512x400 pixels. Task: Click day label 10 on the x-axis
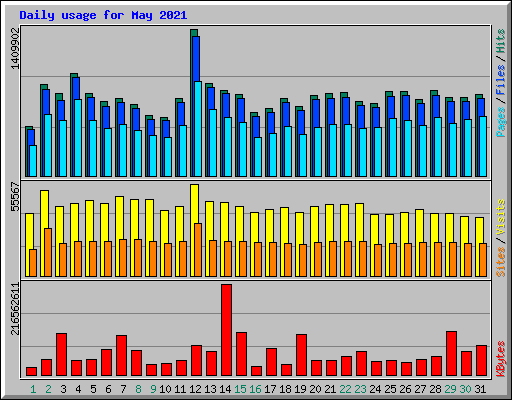tap(165, 389)
